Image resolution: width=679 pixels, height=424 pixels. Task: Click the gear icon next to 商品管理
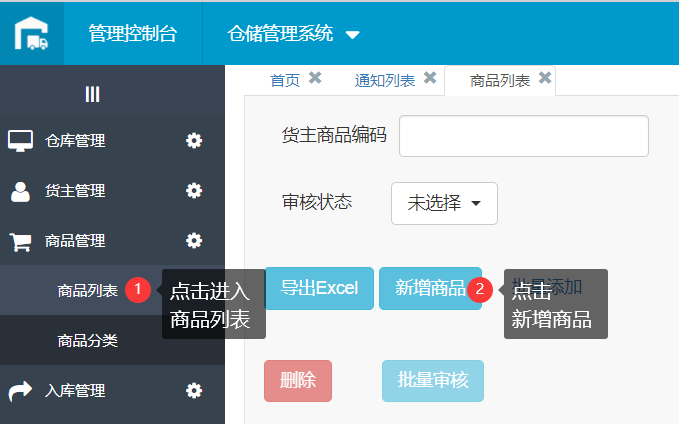click(194, 241)
